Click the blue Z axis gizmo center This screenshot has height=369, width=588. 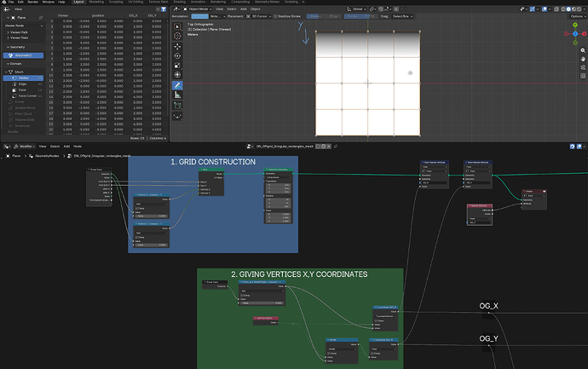[575, 34]
